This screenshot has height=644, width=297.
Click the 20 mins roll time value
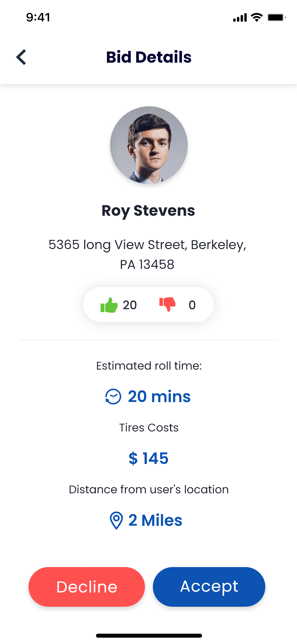(159, 397)
